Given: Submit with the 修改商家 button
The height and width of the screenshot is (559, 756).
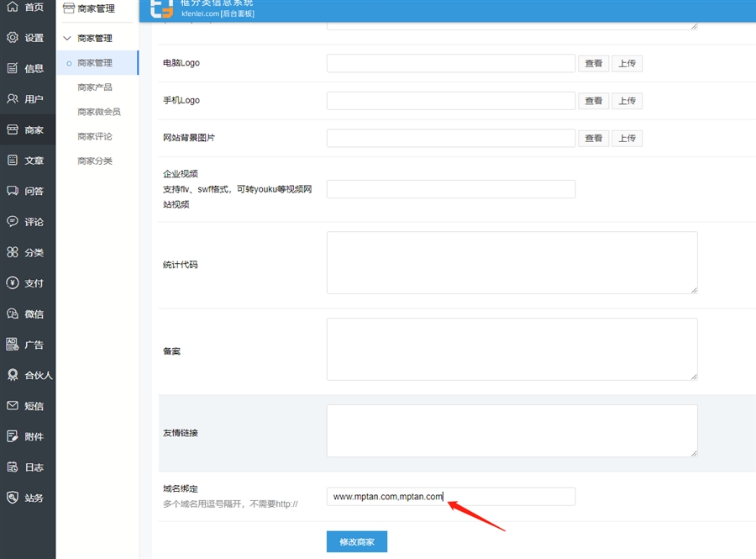Looking at the screenshot, I should click(x=356, y=542).
